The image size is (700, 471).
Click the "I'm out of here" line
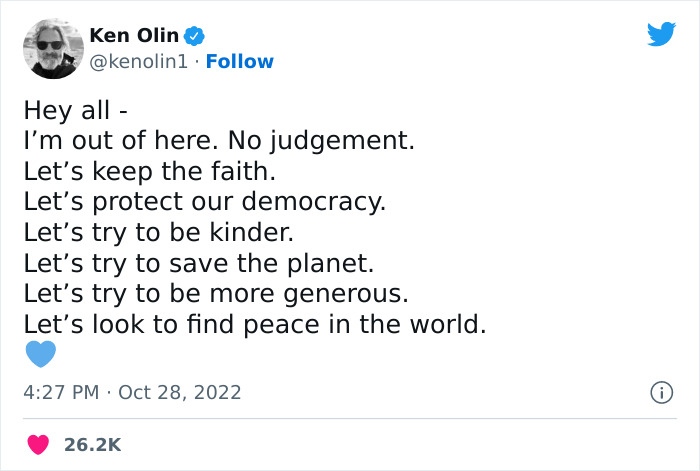[x=218, y=140]
